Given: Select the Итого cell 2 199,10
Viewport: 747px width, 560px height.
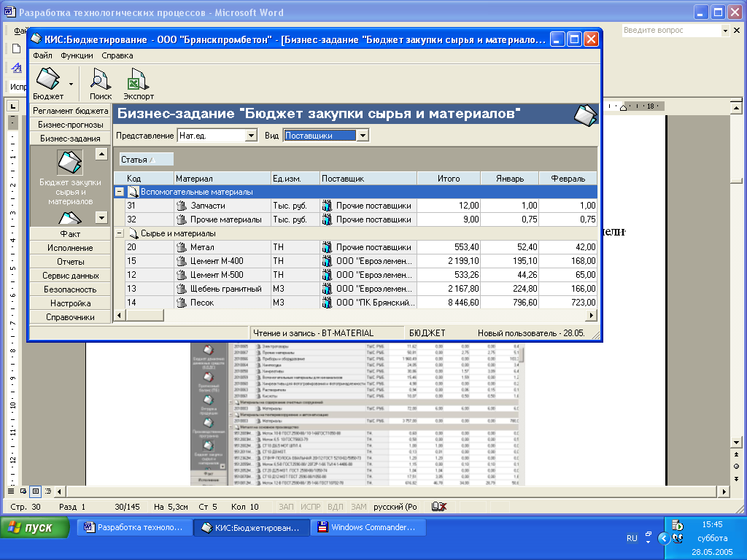Looking at the screenshot, I should [449, 261].
